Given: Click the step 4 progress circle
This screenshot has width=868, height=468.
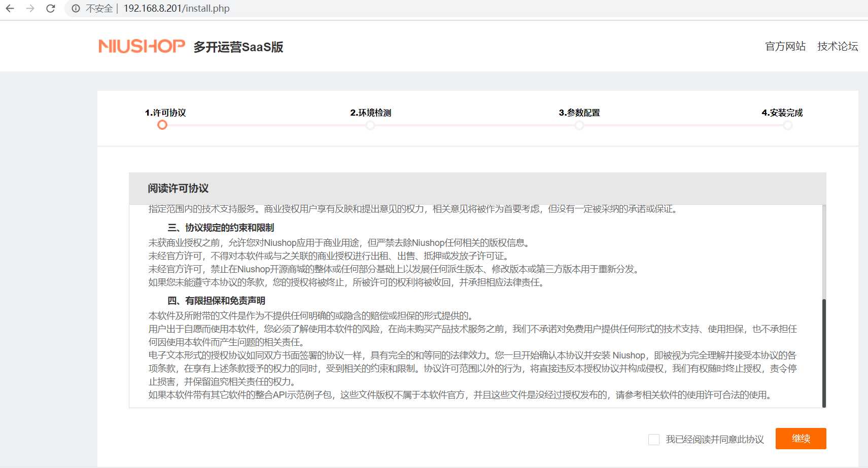Looking at the screenshot, I should pyautogui.click(x=788, y=125).
